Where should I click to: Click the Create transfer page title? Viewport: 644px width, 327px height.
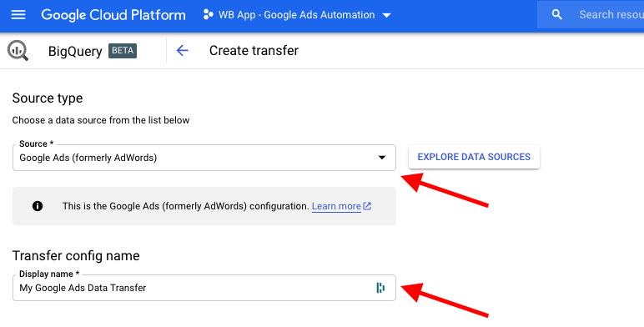[254, 51]
